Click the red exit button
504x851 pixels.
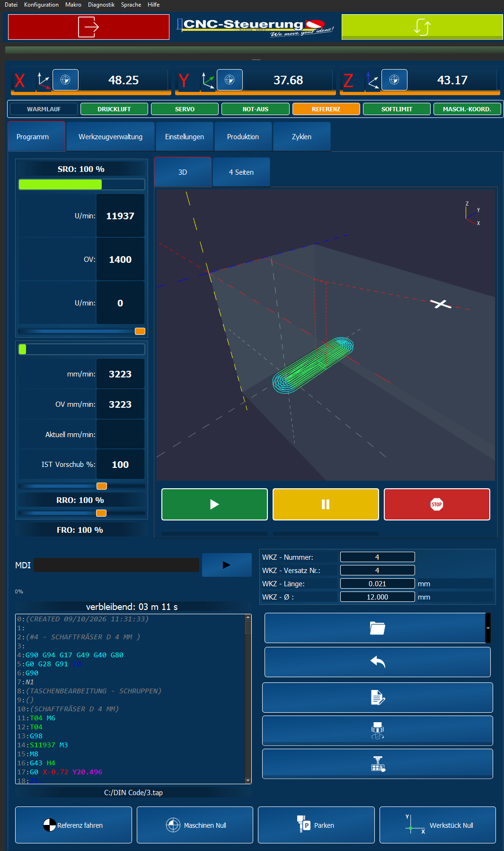pos(88,27)
